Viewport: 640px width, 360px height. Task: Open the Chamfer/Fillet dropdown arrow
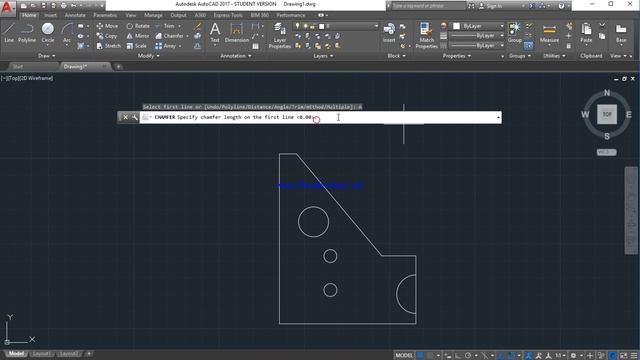pyautogui.click(x=187, y=36)
